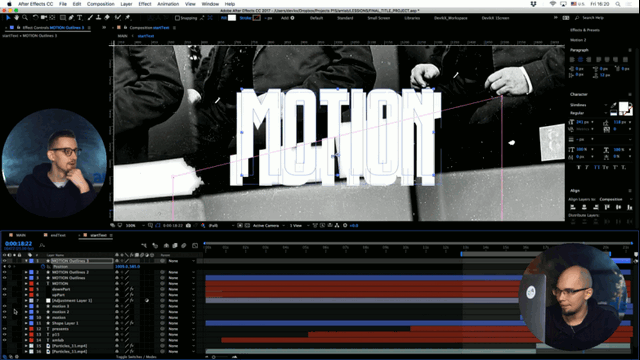640x360 pixels.
Task: Open the Effects & Presets panel
Action: pos(584,30)
